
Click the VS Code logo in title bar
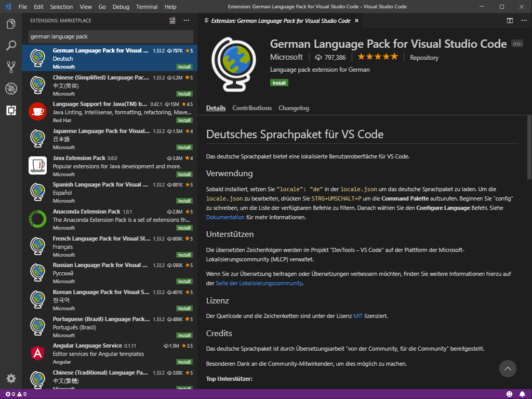point(8,6)
